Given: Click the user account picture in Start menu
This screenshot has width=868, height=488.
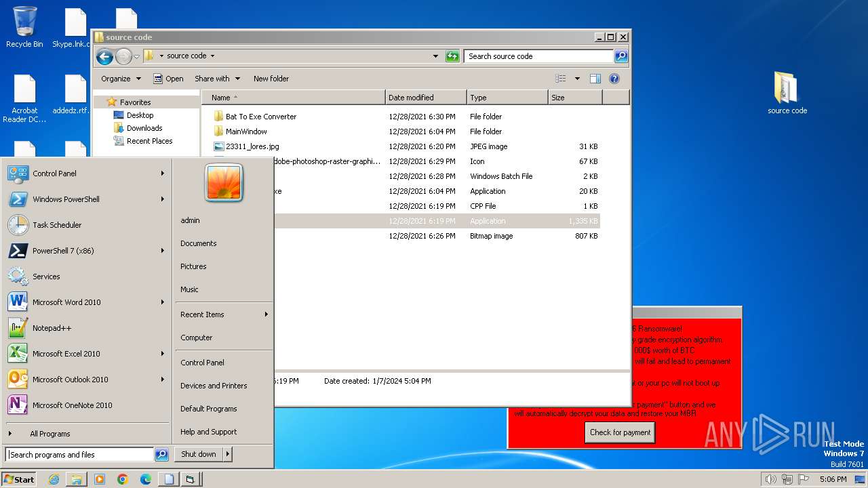Looking at the screenshot, I should 224,182.
